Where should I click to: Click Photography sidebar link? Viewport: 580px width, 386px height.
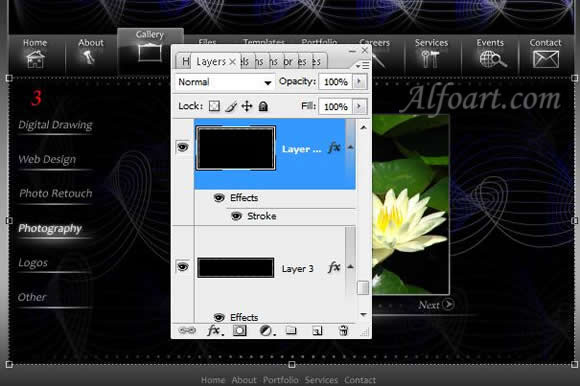click(x=50, y=228)
